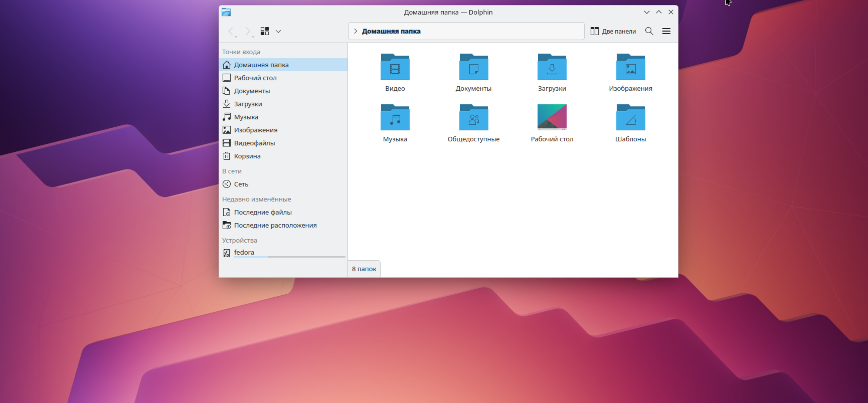Open Документы in the places panel
The width and height of the screenshot is (868, 403).
pos(283,91)
